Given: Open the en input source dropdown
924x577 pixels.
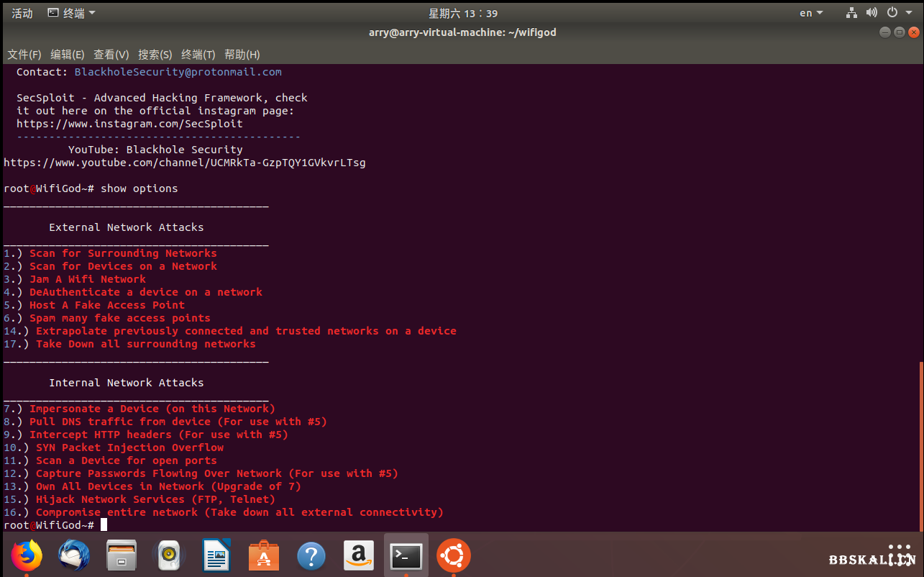Looking at the screenshot, I should pyautogui.click(x=811, y=13).
